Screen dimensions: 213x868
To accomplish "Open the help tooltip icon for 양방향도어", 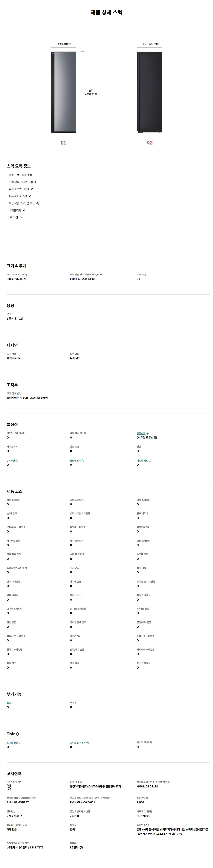I will click(83, 461).
